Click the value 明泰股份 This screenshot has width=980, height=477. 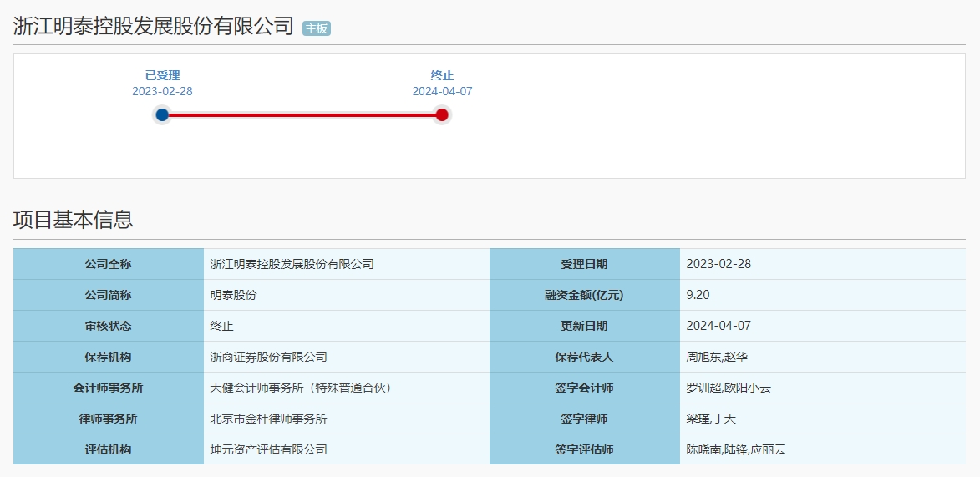click(233, 295)
